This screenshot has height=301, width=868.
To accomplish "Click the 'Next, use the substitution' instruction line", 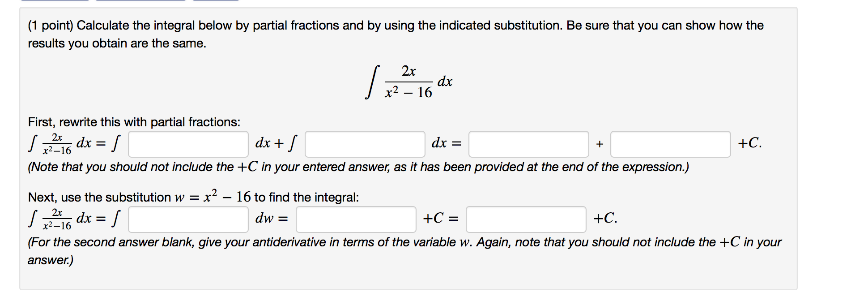I will point(193,196).
